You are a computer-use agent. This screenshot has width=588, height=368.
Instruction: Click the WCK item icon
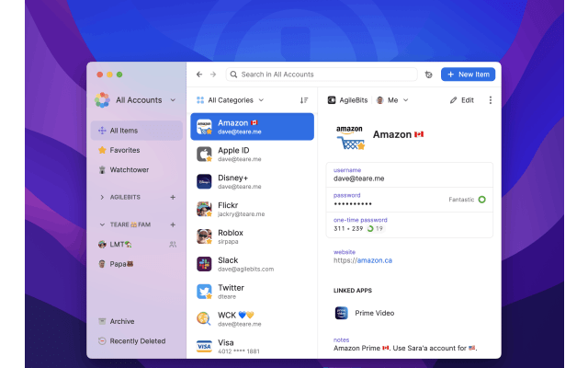click(x=204, y=318)
